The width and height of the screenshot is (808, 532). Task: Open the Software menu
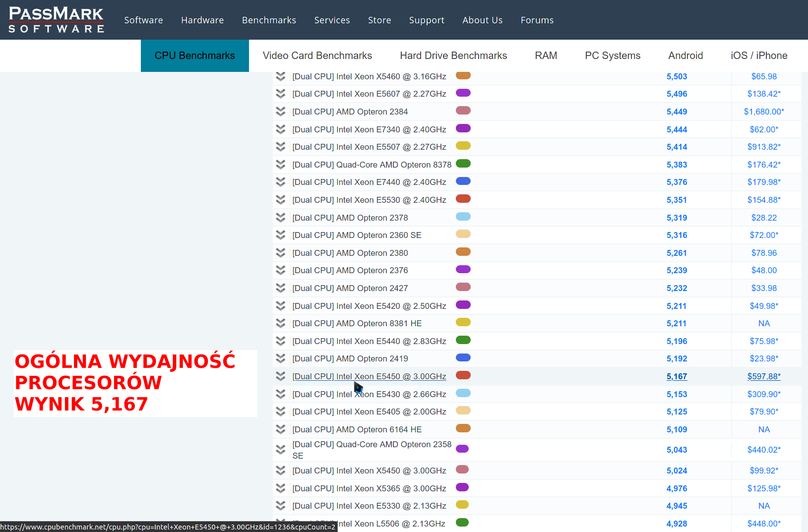point(143,20)
